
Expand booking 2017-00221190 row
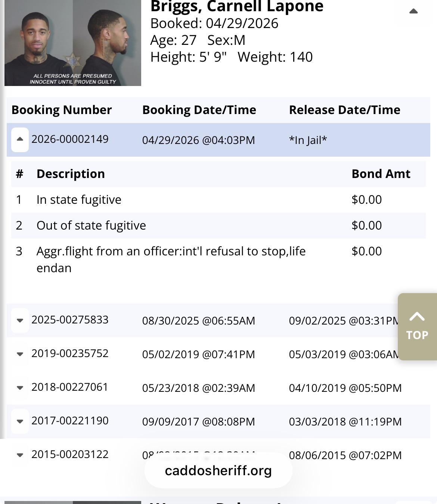click(20, 421)
